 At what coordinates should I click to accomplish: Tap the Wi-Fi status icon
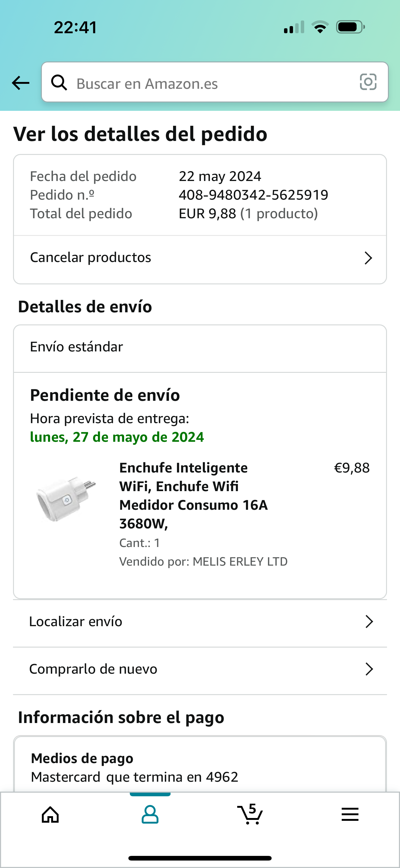[x=320, y=27]
